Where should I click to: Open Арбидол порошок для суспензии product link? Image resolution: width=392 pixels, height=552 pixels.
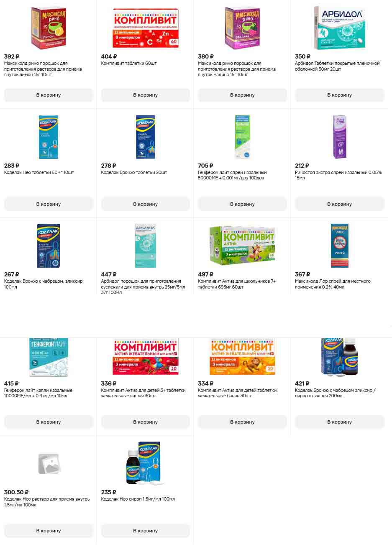click(x=143, y=287)
